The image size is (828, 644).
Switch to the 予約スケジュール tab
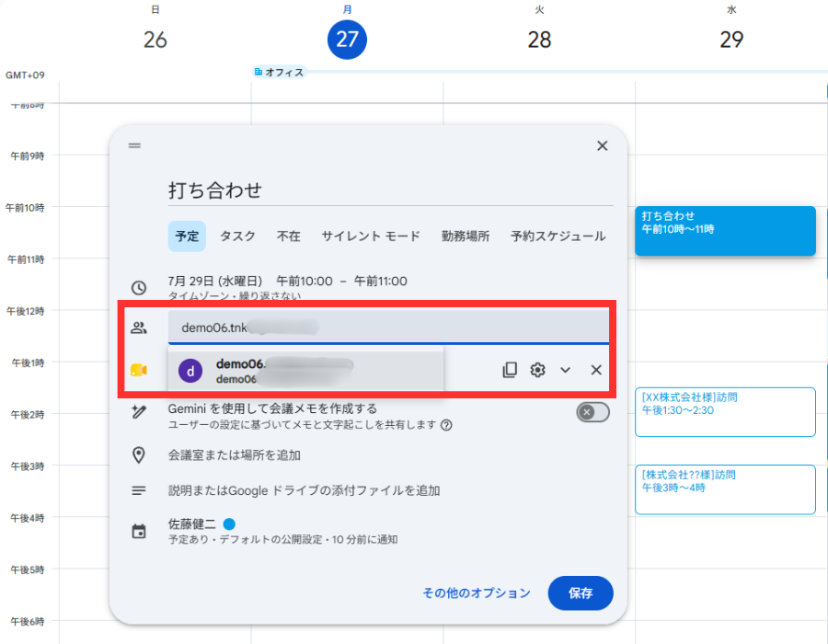[558, 236]
